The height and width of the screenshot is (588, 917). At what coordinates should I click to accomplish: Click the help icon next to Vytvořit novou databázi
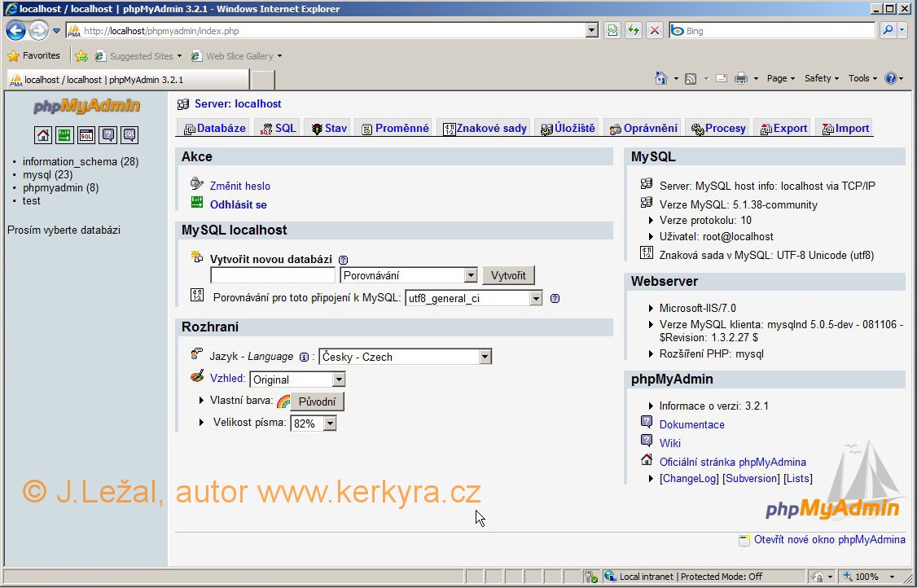coord(343,260)
